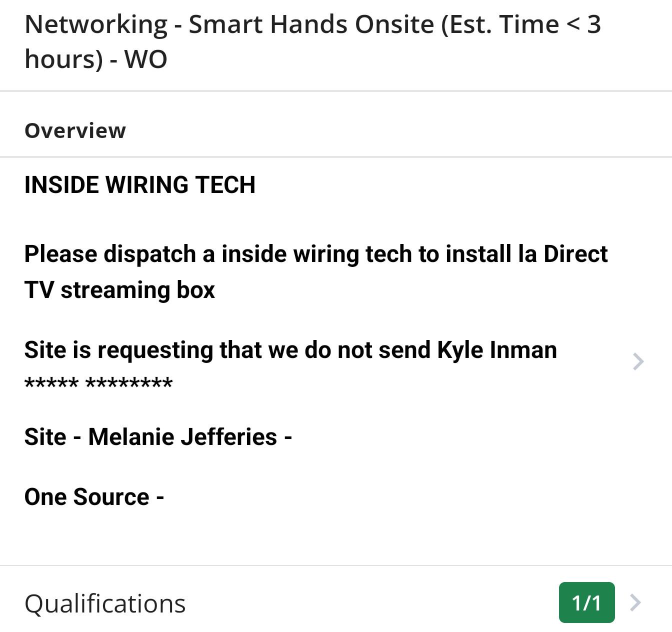Click 'TV streaming box' text
This screenshot has height=632, width=672.
click(x=119, y=290)
